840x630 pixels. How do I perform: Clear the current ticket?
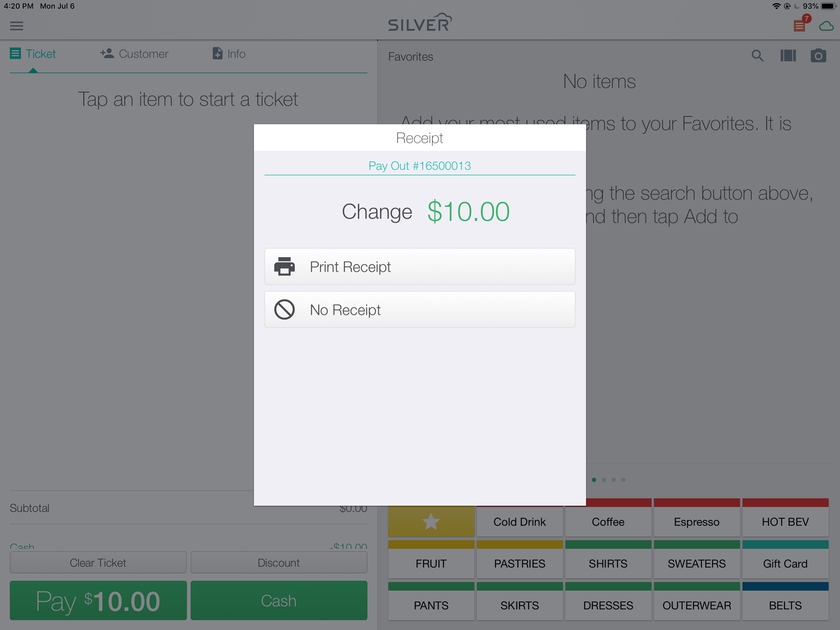click(97, 563)
